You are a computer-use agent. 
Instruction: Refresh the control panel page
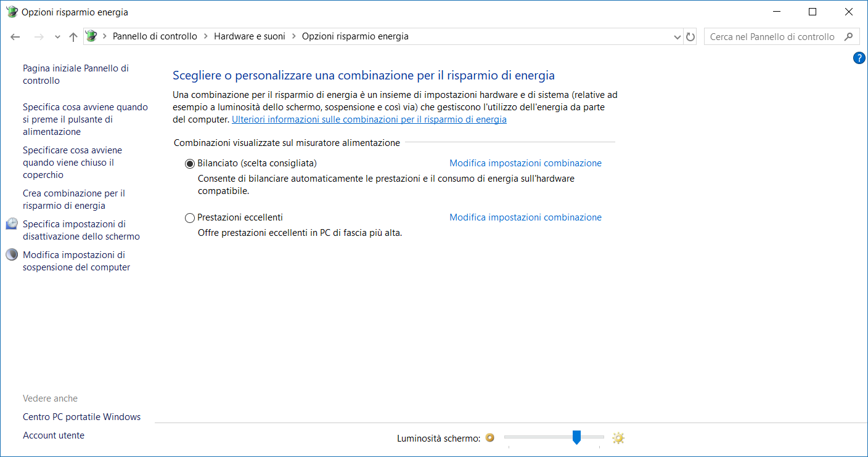690,37
